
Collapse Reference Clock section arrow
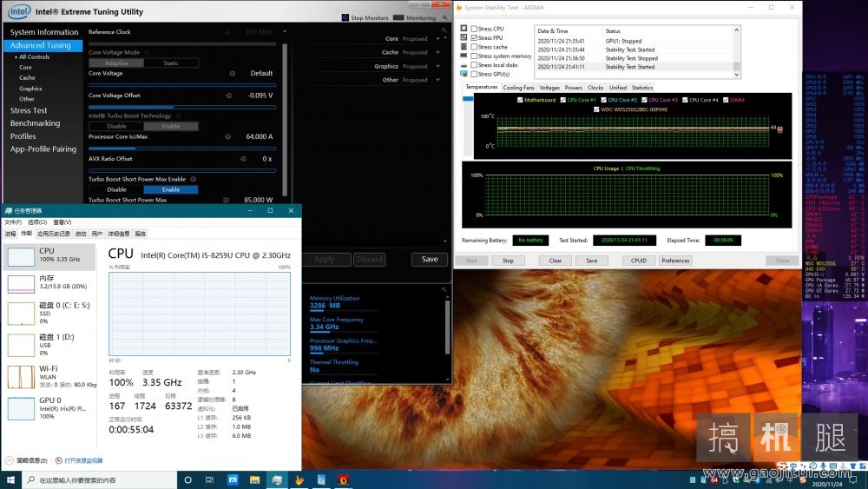tap(285, 32)
